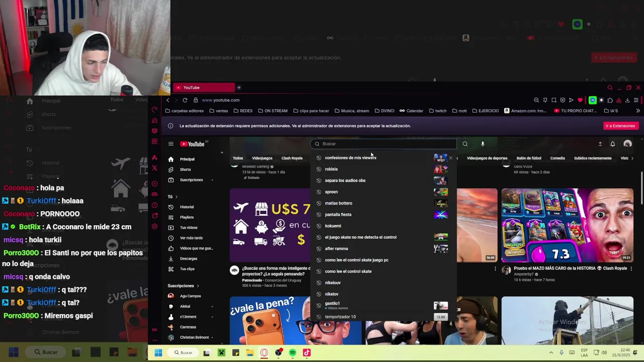
Task: Open Shorts in YouTube sidebar
Action: pos(185,169)
